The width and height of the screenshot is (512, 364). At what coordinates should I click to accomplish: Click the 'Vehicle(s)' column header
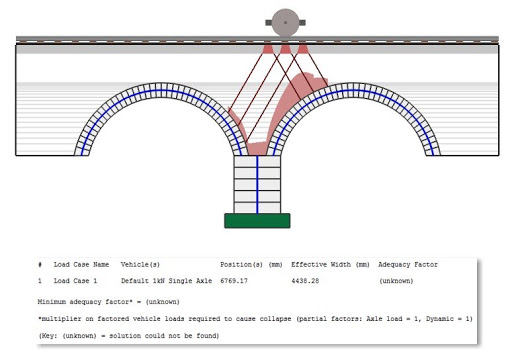click(140, 265)
